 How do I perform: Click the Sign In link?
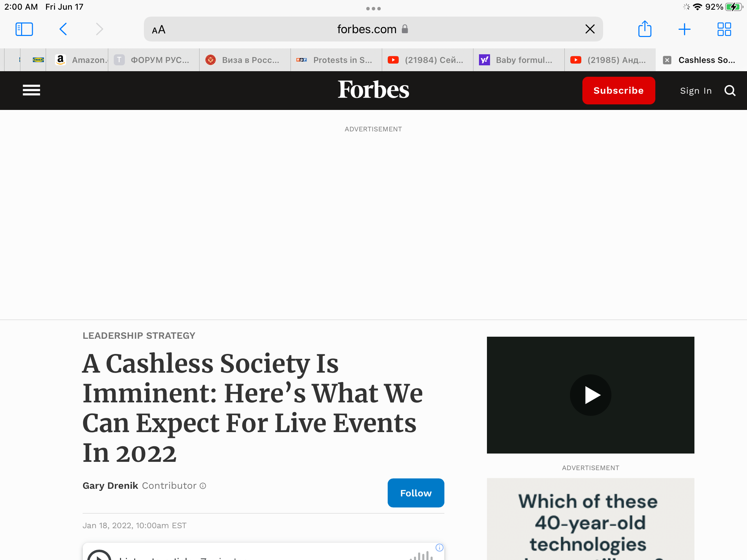click(x=696, y=91)
